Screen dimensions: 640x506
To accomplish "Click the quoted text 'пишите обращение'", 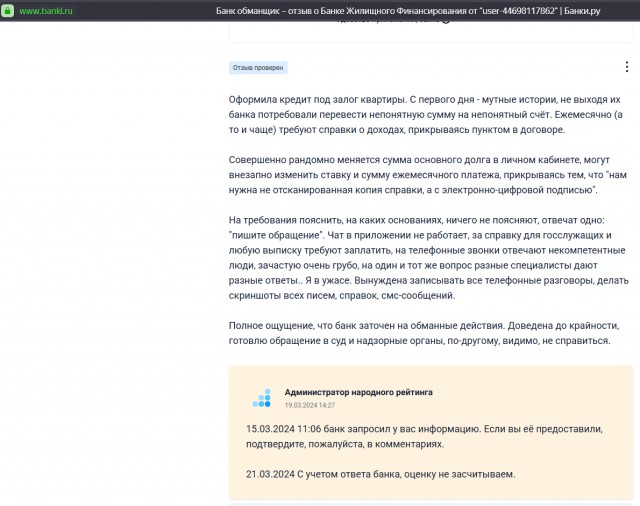I will pyautogui.click(x=276, y=235).
